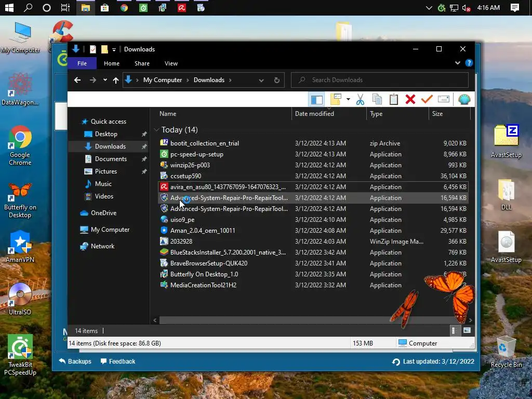Click the red X Delete toolbar icon
This screenshot has height=399, width=532.
pos(410,99)
